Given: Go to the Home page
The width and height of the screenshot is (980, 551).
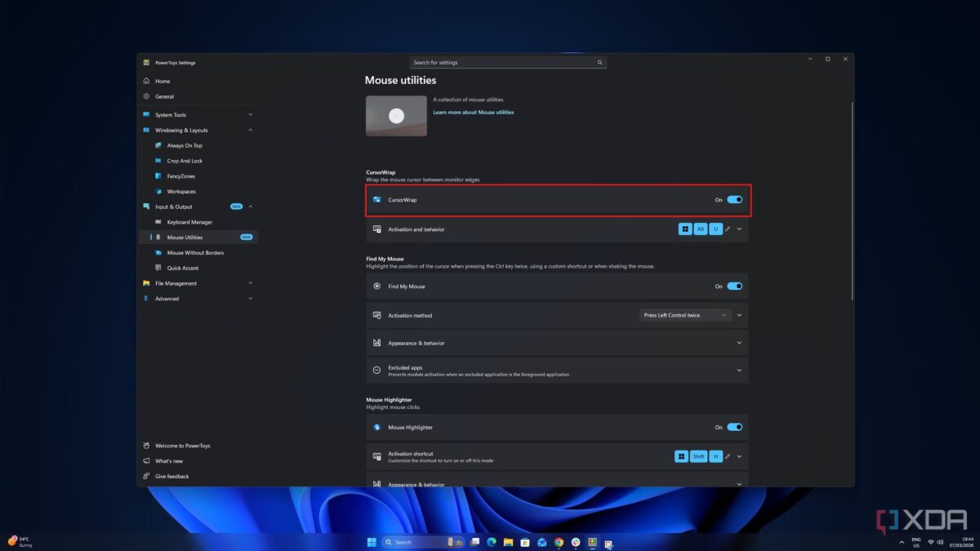Looking at the screenshot, I should click(163, 81).
